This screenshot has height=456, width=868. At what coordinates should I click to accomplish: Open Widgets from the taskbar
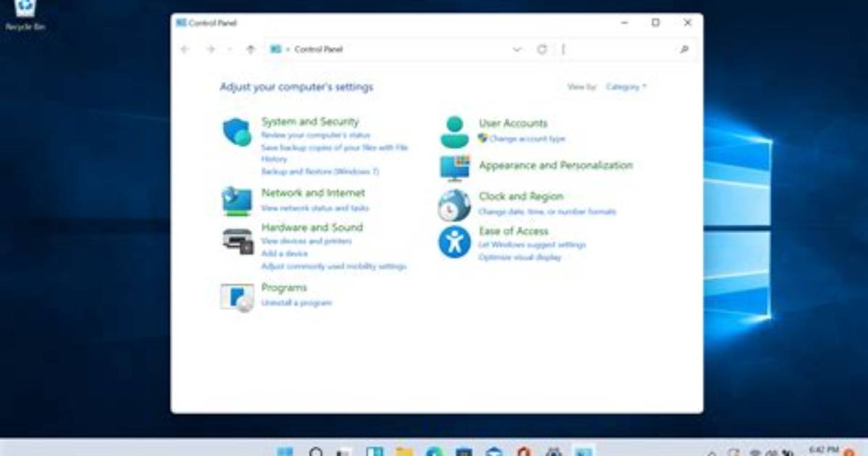pyautogui.click(x=374, y=452)
